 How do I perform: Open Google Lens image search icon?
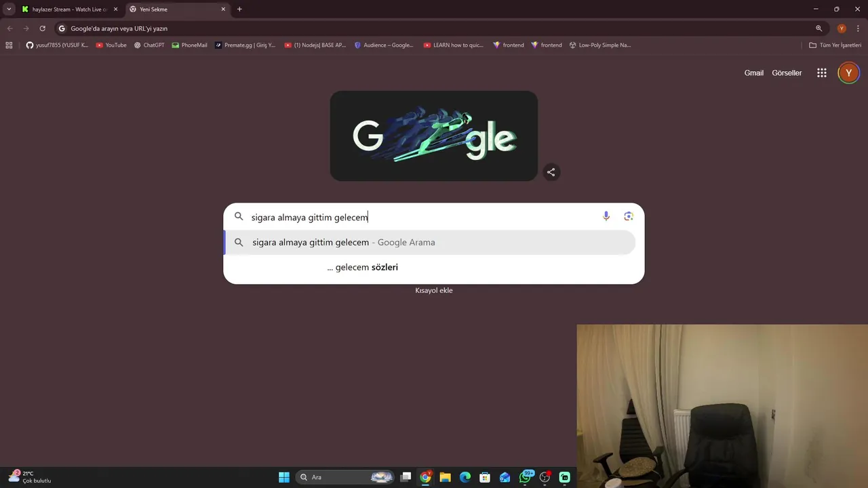click(x=629, y=216)
